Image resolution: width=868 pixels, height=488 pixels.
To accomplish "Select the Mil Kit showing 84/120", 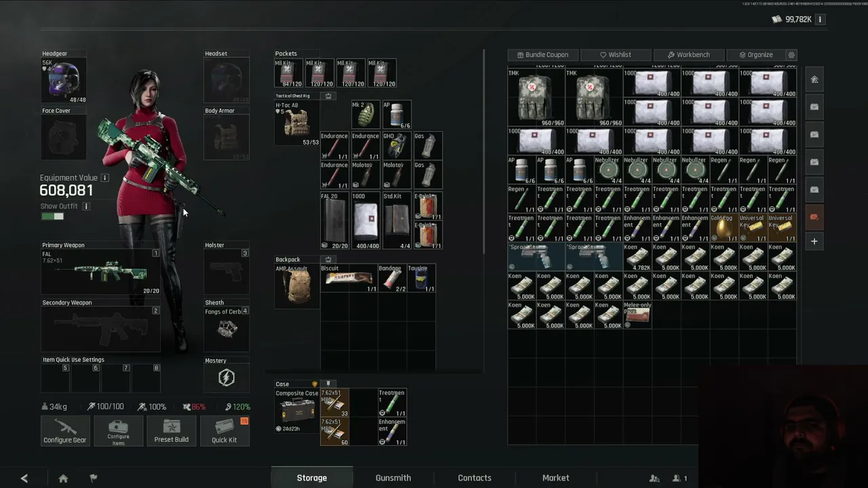I will click(289, 73).
